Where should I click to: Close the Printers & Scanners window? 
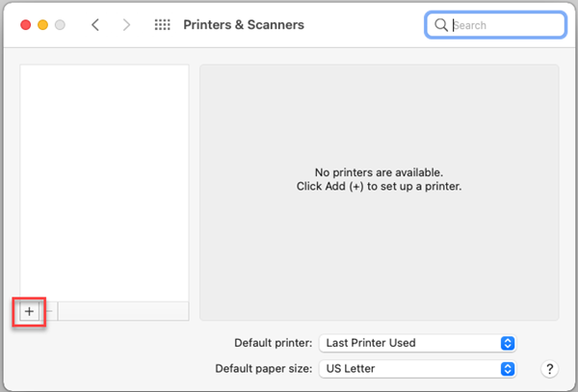point(25,25)
